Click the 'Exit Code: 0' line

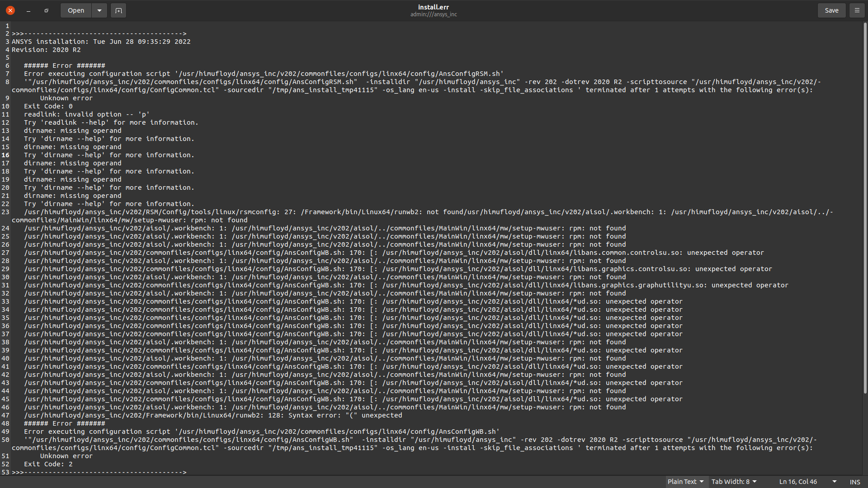pos(48,106)
